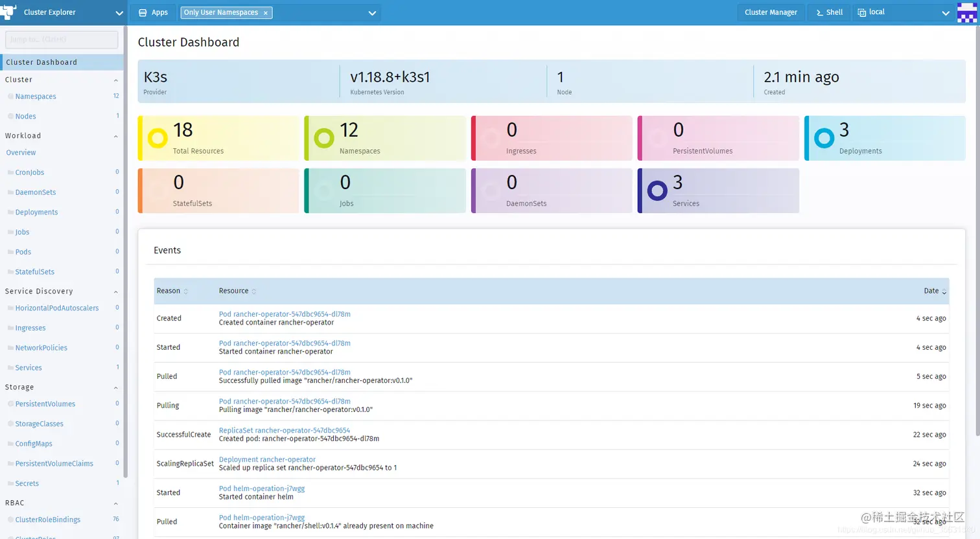
Task: Open Ingresses in the sidebar
Action: point(30,328)
